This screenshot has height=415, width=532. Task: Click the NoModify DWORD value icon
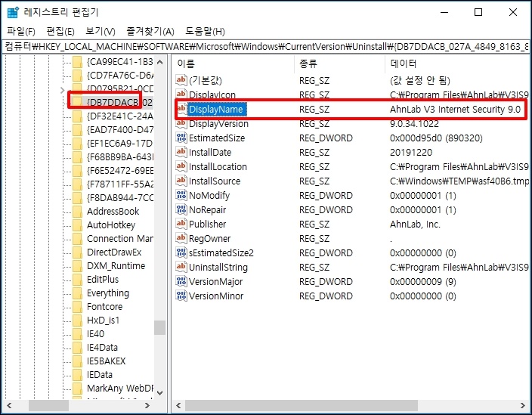click(x=181, y=195)
